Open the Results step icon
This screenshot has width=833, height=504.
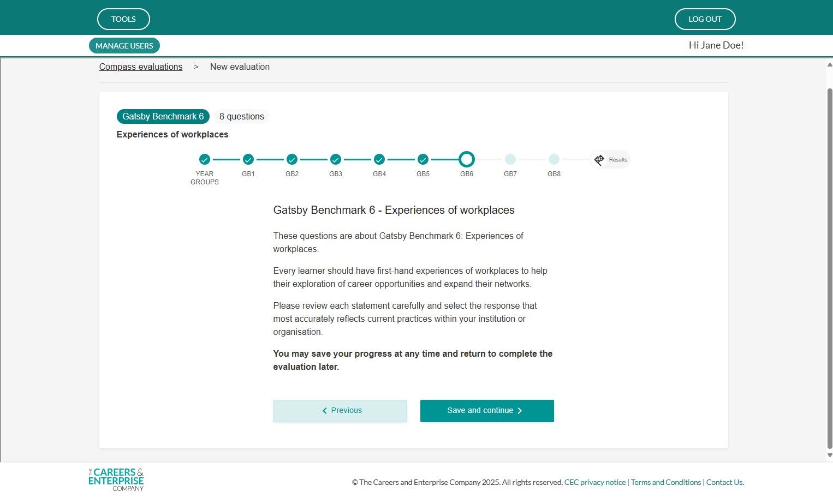[610, 159]
